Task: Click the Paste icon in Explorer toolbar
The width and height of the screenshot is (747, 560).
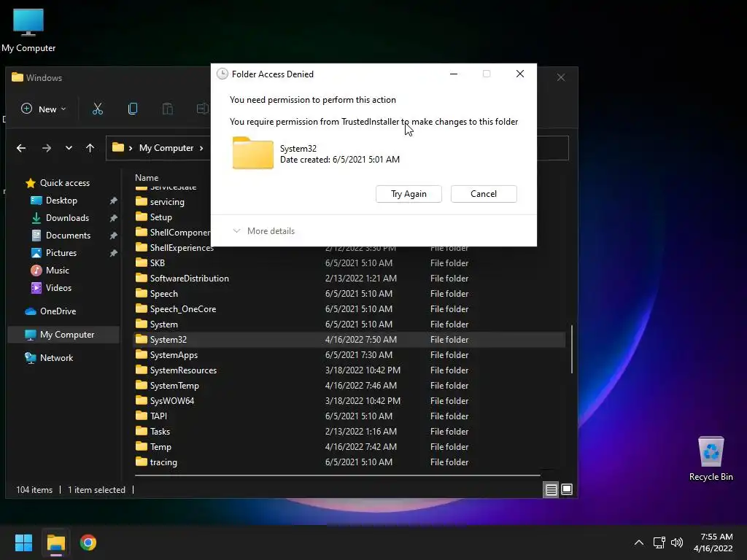Action: coord(168,109)
